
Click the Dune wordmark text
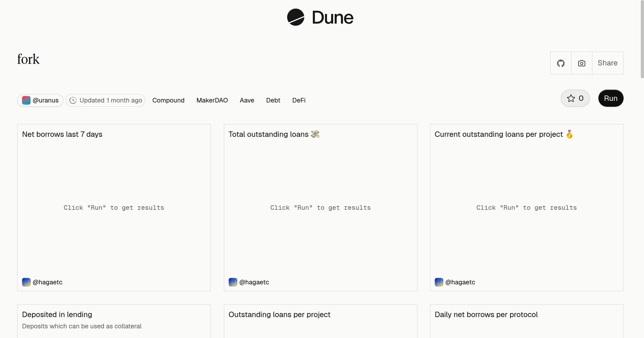tap(332, 18)
